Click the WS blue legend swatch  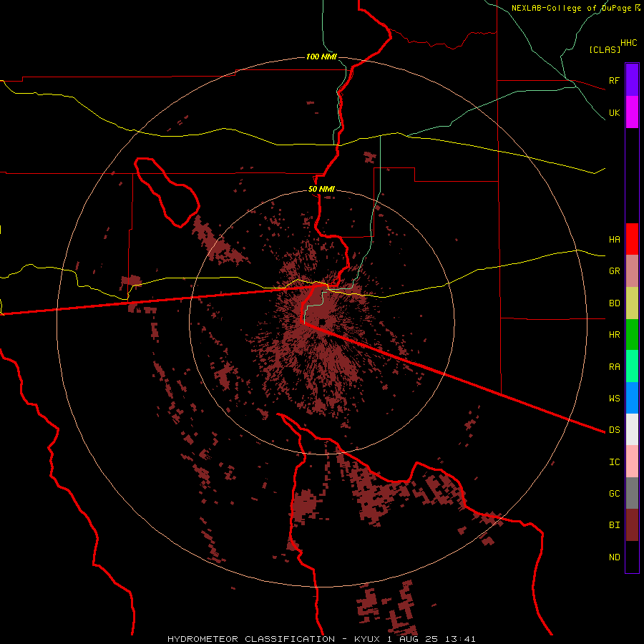coord(632,398)
